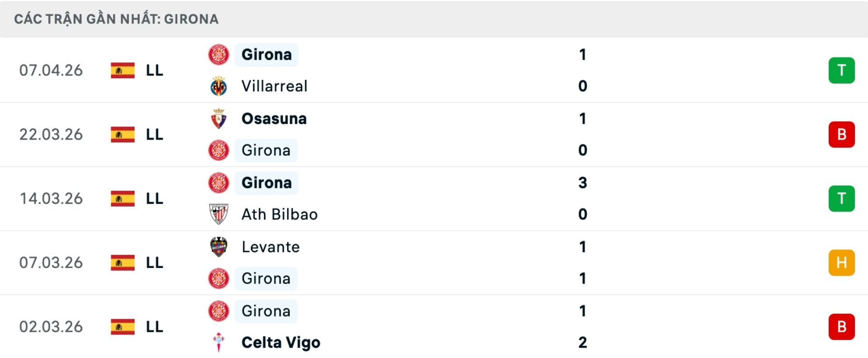Open the Celta Vigo team link

281,343
